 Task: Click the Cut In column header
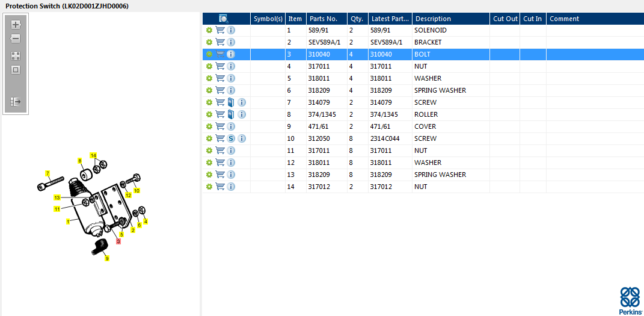pos(533,19)
